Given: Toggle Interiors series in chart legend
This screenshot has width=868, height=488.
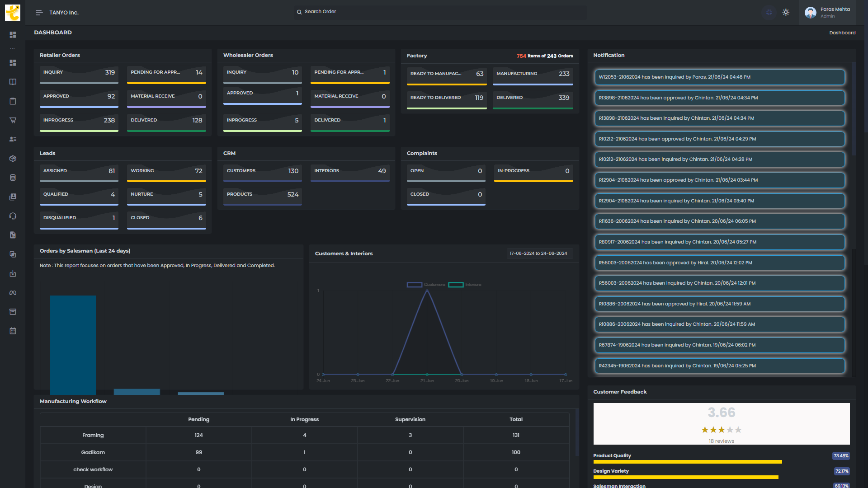Looking at the screenshot, I should [x=465, y=285].
